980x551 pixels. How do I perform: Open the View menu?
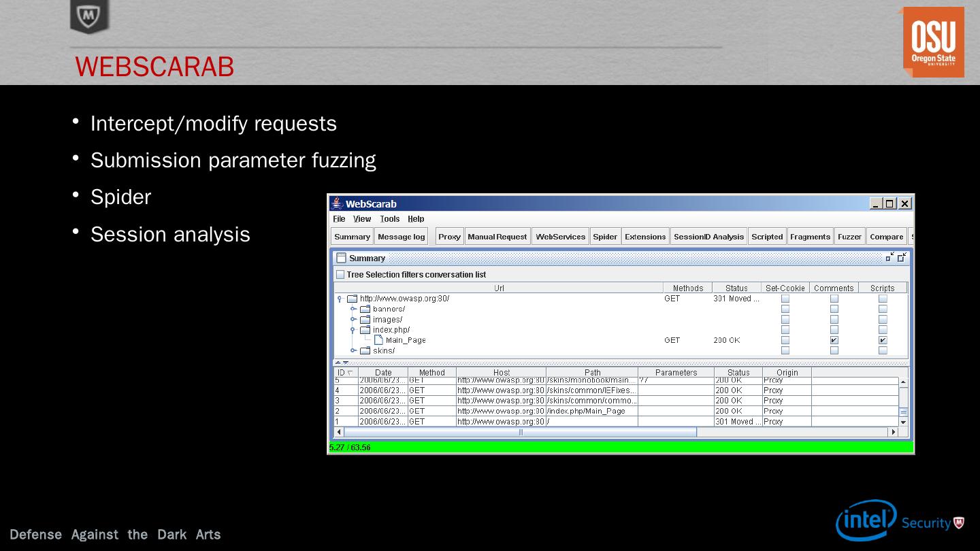click(362, 219)
